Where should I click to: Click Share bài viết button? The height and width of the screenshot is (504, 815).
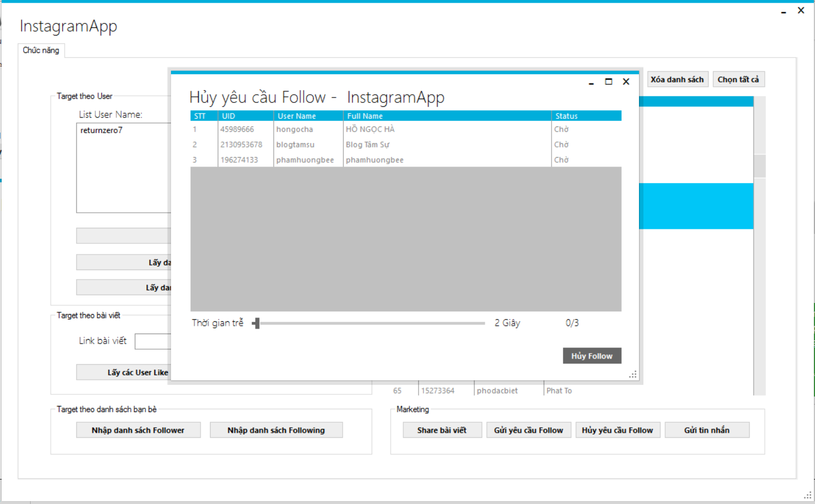pyautogui.click(x=442, y=430)
